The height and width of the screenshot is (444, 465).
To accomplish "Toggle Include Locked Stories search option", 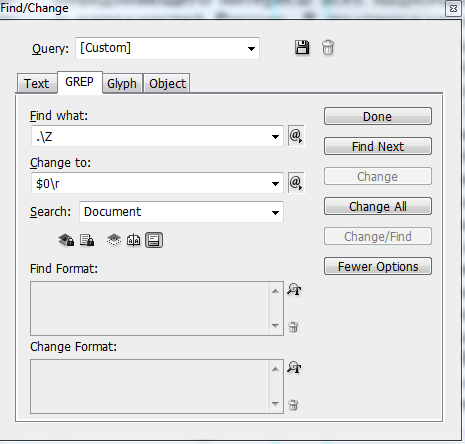I will 87,240.
